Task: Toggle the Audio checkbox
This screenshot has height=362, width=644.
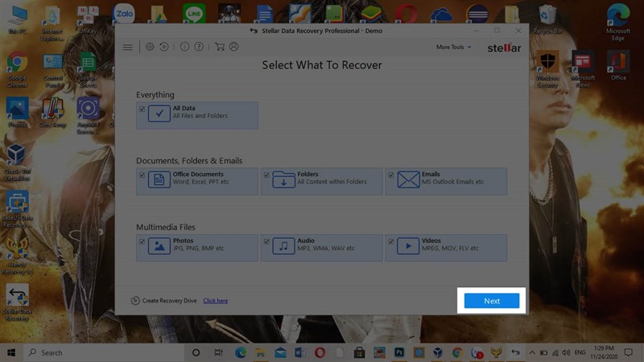Action: 266,242
